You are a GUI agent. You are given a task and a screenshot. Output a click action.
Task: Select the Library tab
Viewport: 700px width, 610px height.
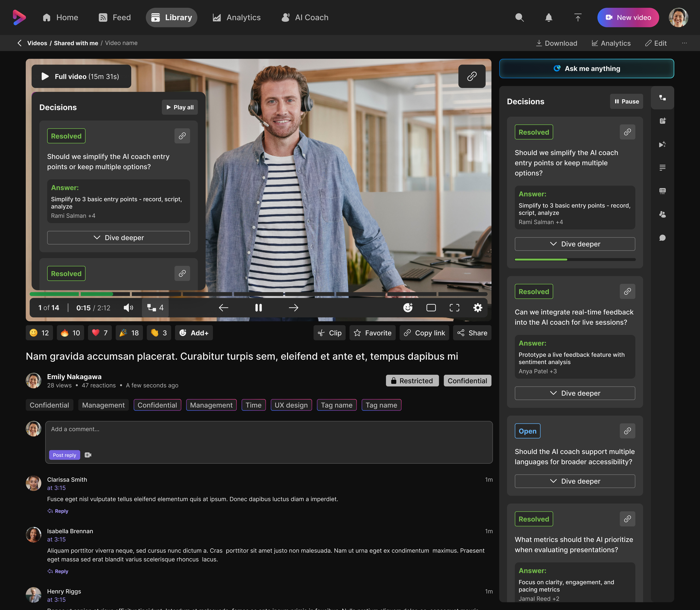point(172,17)
